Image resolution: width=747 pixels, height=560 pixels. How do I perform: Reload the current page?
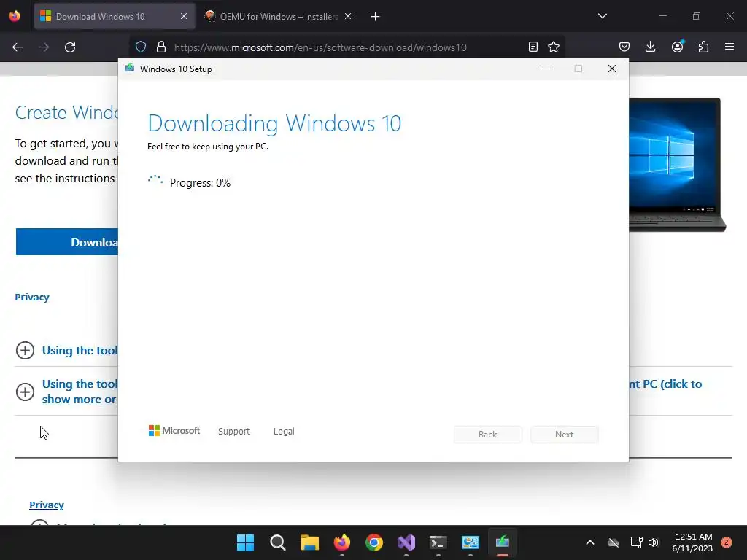coord(70,47)
